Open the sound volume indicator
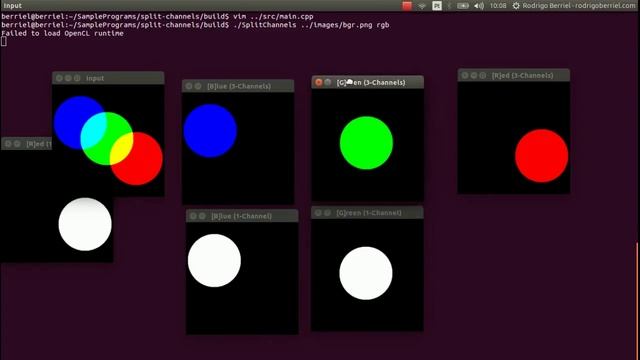The height and width of the screenshot is (360, 640). click(479, 6)
